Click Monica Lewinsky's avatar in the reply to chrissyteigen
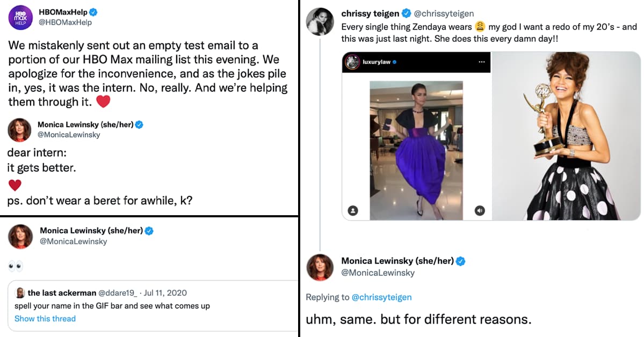644x337 pixels. click(320, 267)
